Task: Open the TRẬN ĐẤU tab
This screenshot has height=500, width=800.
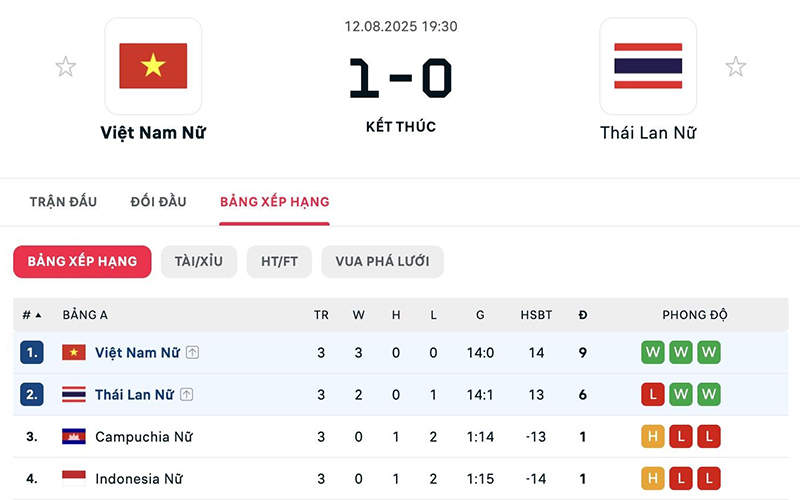Action: coord(63,202)
